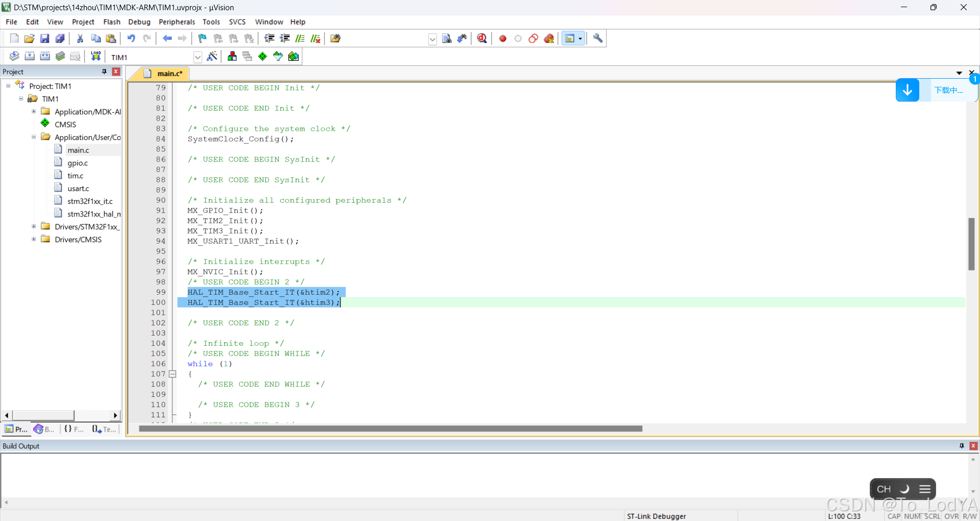The width and height of the screenshot is (980, 521).
Task: Insert a breakpoint with the red circle icon
Action: click(503, 38)
